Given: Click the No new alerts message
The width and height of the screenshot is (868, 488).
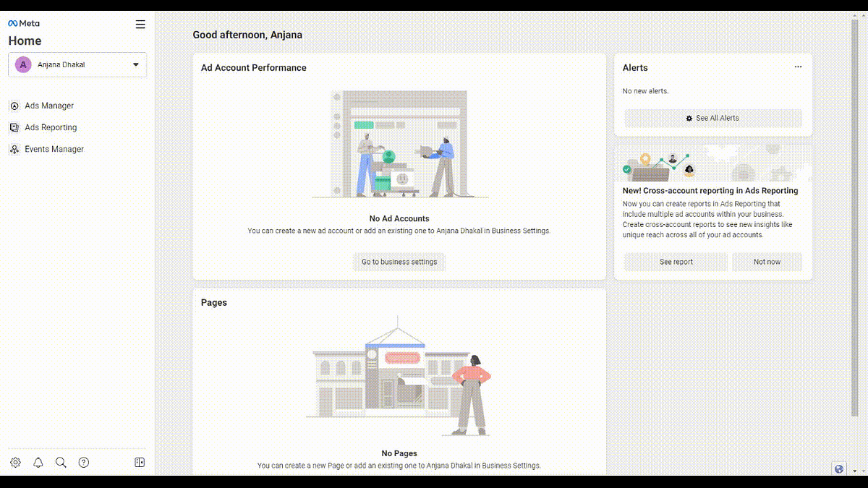Looking at the screenshot, I should point(646,92).
